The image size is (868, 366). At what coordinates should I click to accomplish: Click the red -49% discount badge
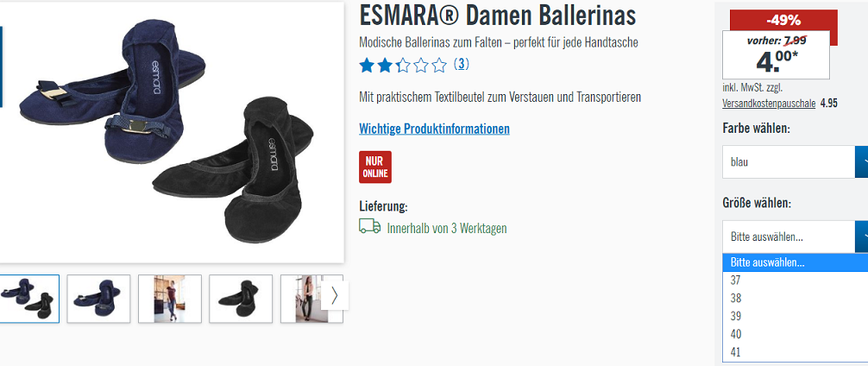click(x=783, y=21)
